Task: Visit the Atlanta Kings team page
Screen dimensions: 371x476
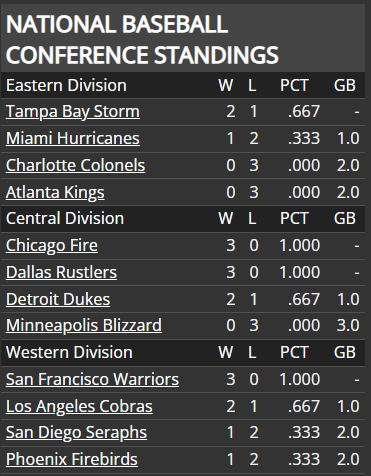Action: tap(55, 192)
